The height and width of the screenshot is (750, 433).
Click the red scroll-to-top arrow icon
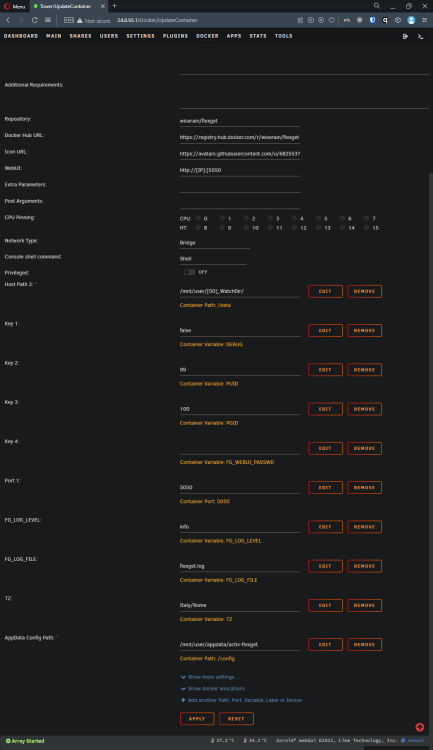tap(420, 728)
